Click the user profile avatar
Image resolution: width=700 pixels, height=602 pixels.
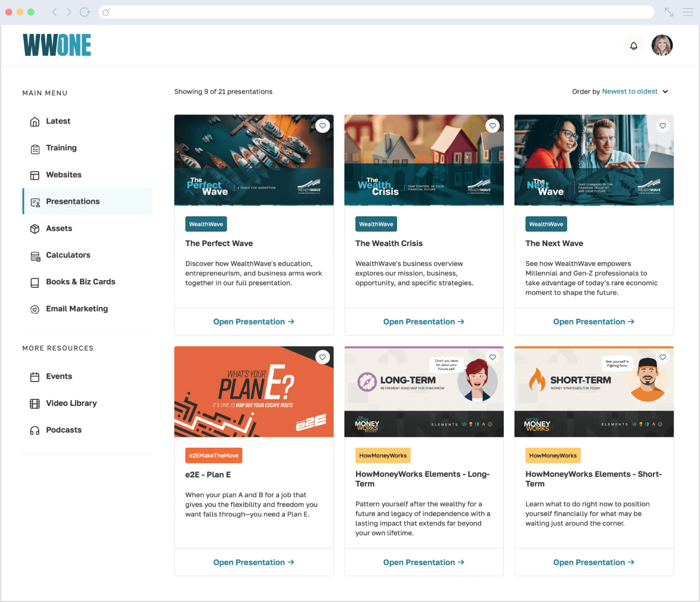pyautogui.click(x=662, y=45)
